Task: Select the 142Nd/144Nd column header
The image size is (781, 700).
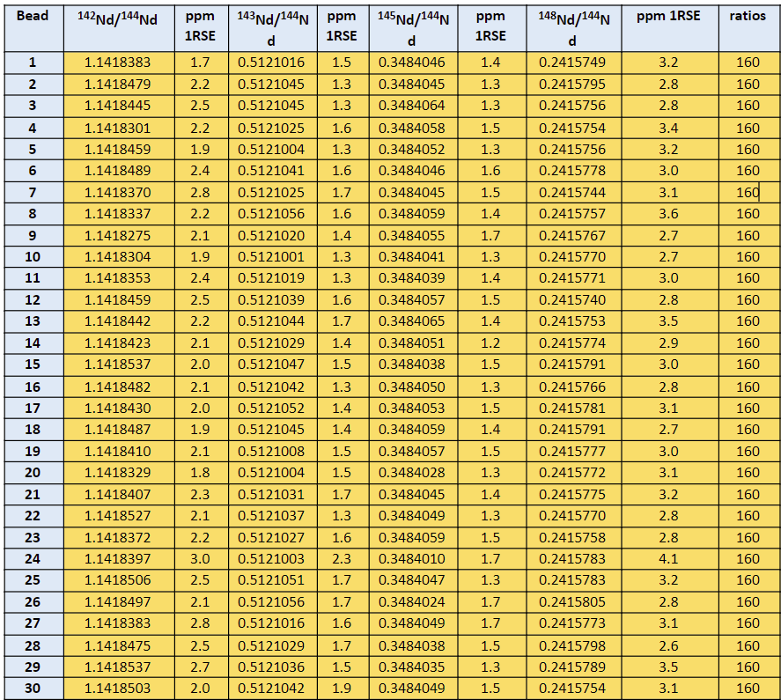Action: pos(119,28)
